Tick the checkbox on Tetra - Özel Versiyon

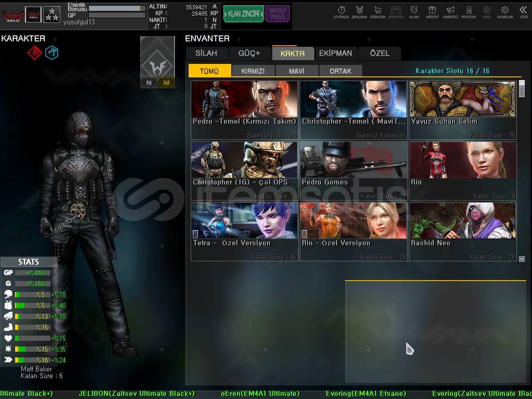(195, 234)
